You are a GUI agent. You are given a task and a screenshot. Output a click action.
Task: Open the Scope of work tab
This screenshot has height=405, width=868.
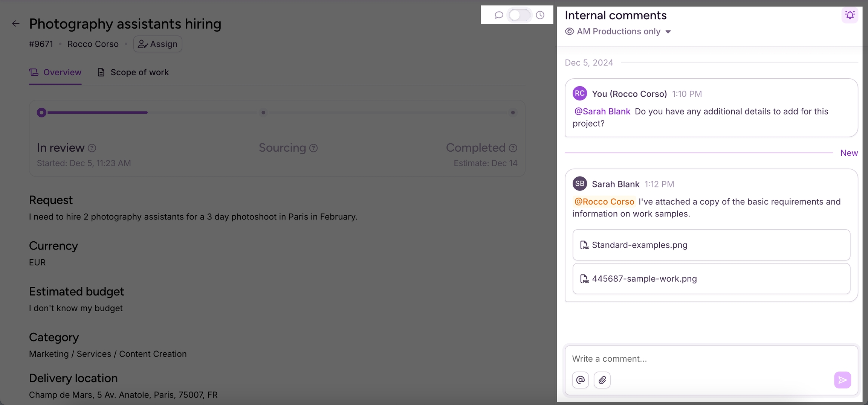point(133,72)
